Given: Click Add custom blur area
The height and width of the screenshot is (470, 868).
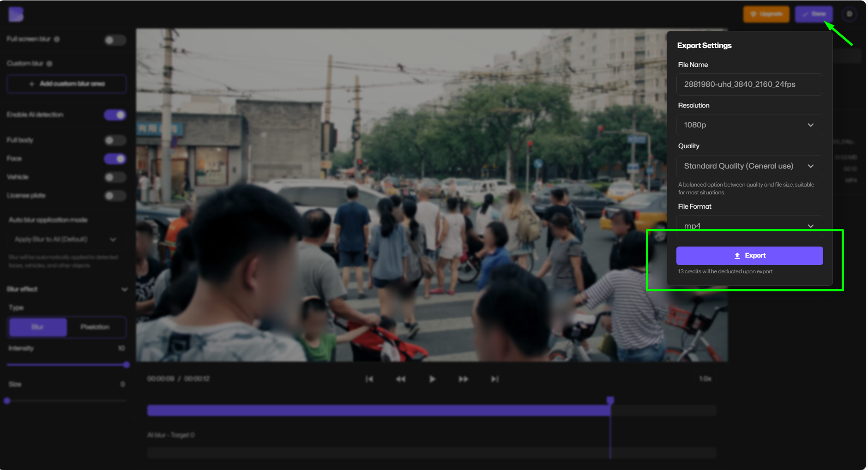Looking at the screenshot, I should click(x=66, y=84).
